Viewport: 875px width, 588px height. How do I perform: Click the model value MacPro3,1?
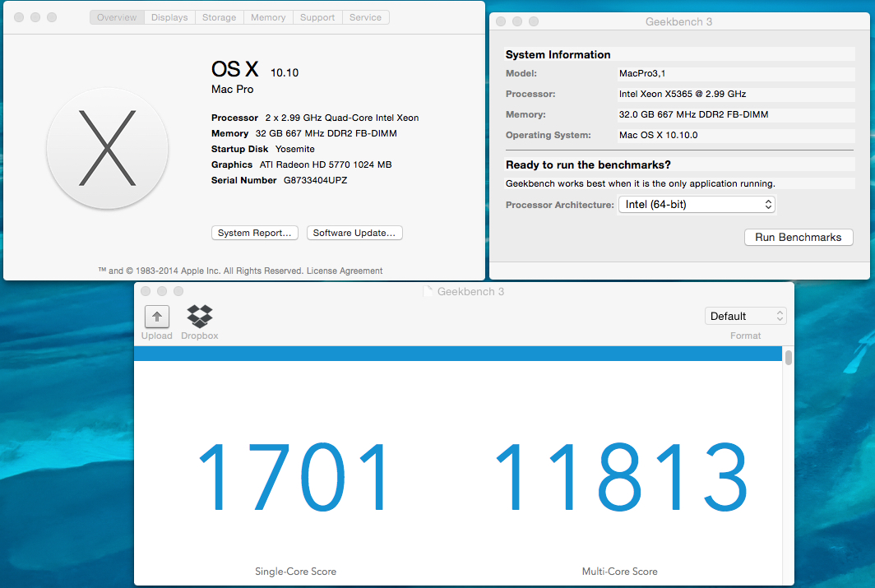(641, 73)
